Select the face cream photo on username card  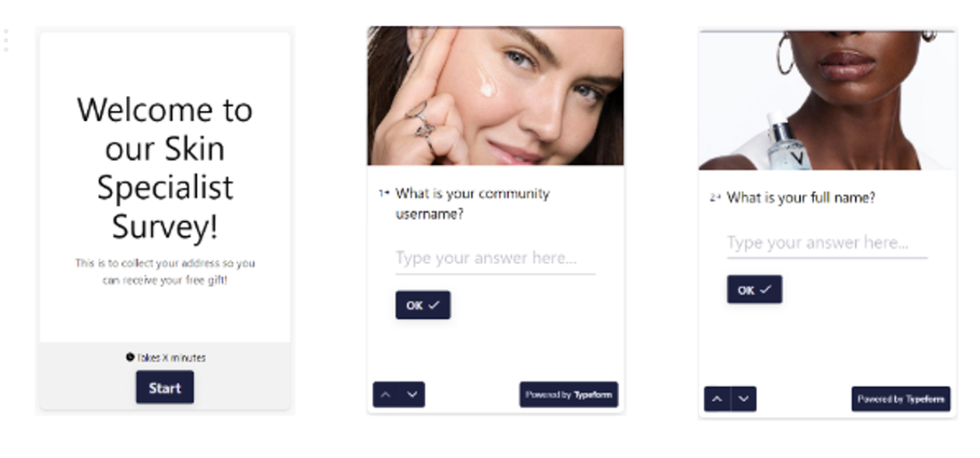point(495,96)
